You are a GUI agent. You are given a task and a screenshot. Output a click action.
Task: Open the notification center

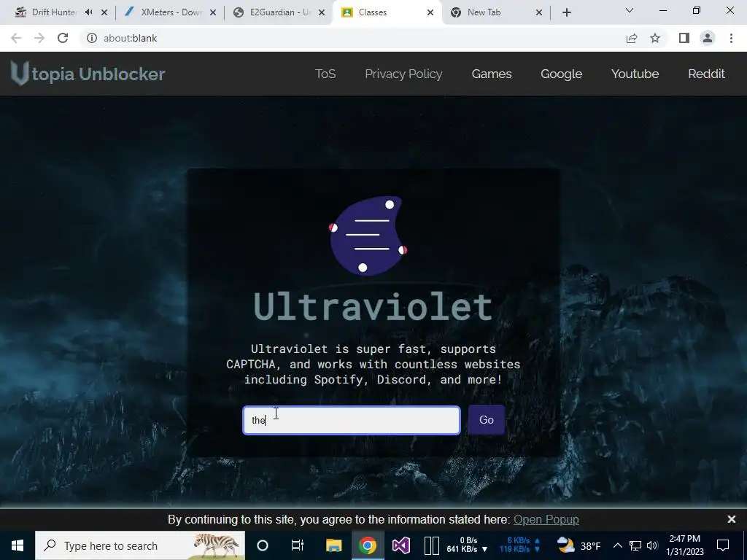coord(723,545)
